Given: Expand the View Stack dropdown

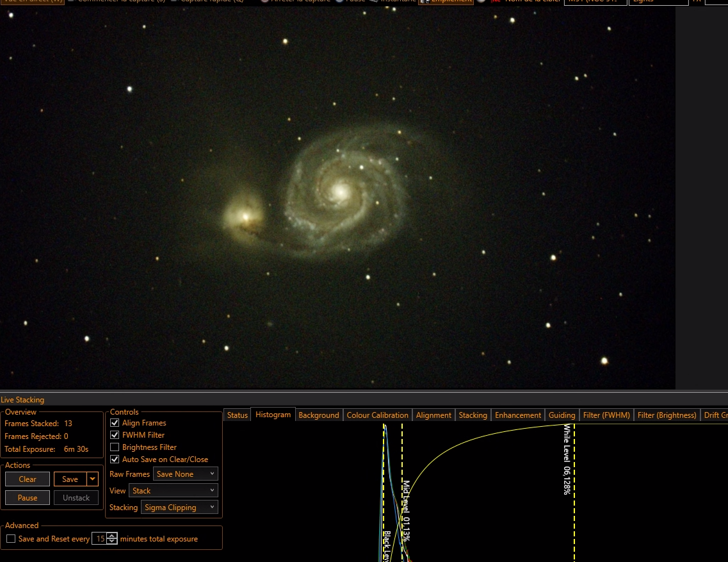Looking at the screenshot, I should pyautogui.click(x=173, y=490).
